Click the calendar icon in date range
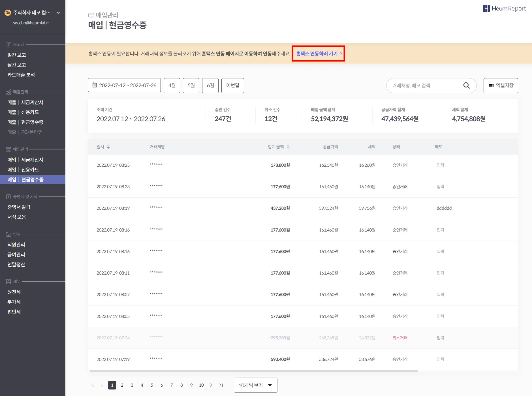This screenshot has width=532, height=396. pyautogui.click(x=95, y=85)
